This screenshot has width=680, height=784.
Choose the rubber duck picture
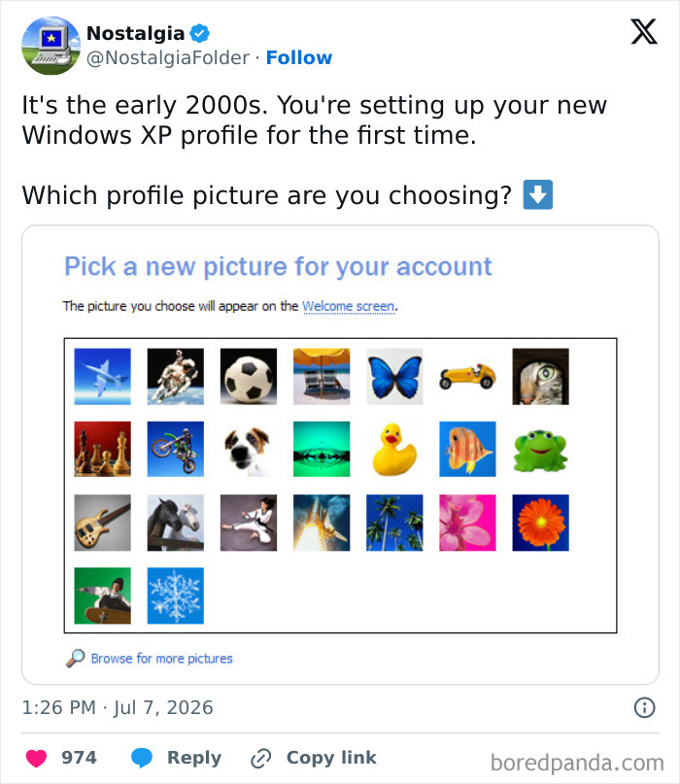coord(394,449)
